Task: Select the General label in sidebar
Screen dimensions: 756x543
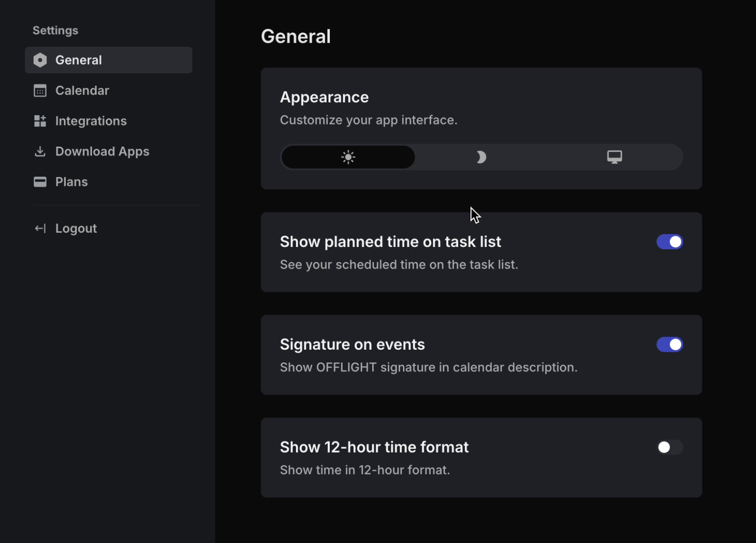Action: point(79,60)
